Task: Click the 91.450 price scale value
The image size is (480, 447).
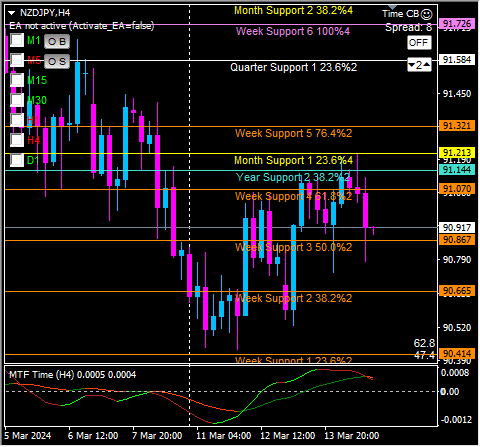Action: pyautogui.click(x=457, y=94)
